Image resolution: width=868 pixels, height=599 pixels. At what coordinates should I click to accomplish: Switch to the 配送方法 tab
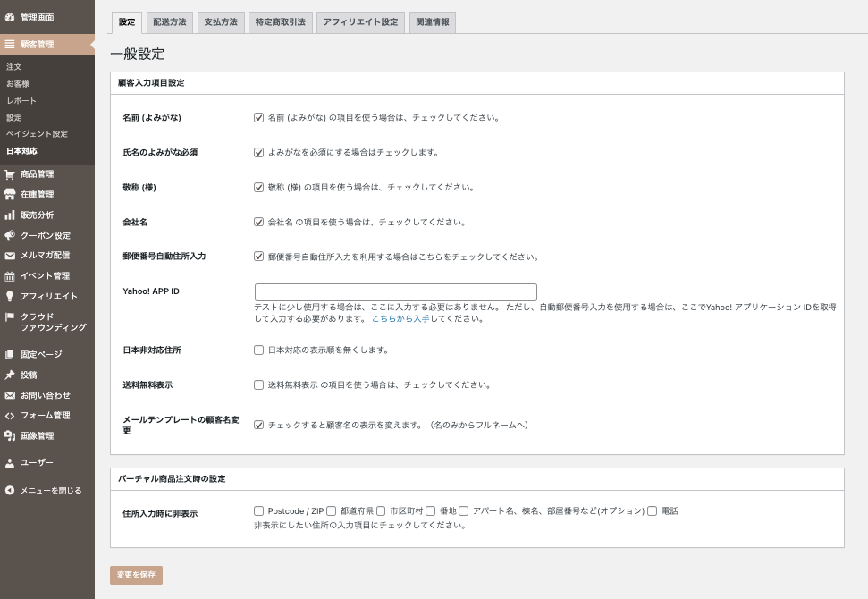point(170,22)
